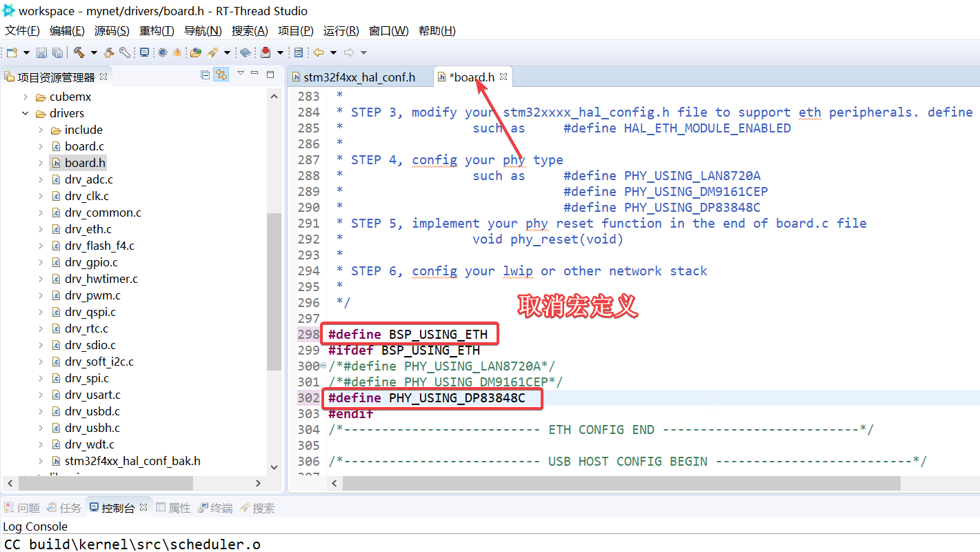Viewport: 980px width, 552px height.
Task: Toggle Link with Editor in Project Explorer
Action: click(221, 75)
